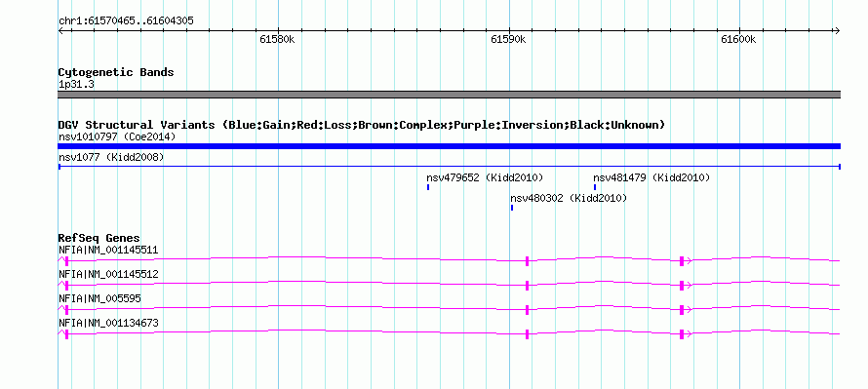Screen dimensions: 868x389
Task: Click the 61600k ruler tick label
Action: click(739, 40)
